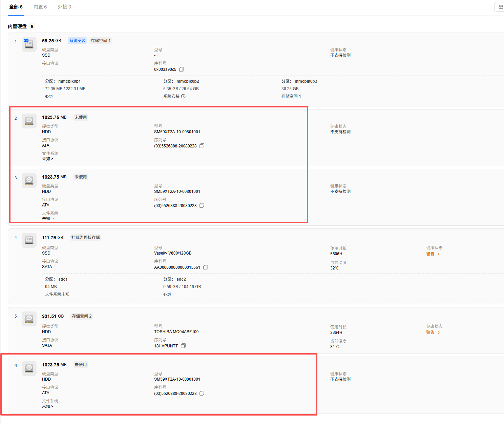Select the 58.25 GB capacity text

[51, 41]
